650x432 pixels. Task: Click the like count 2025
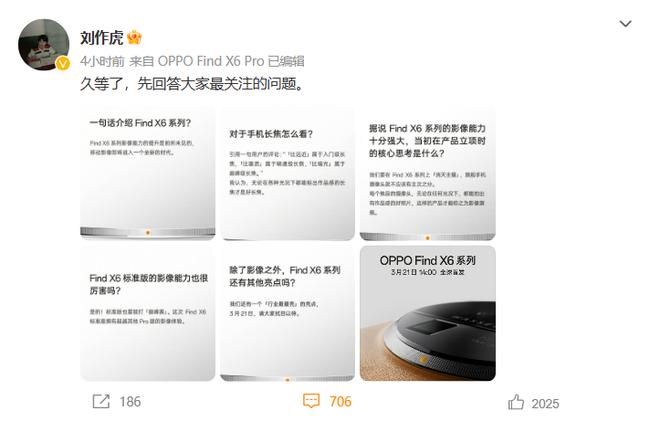545,403
